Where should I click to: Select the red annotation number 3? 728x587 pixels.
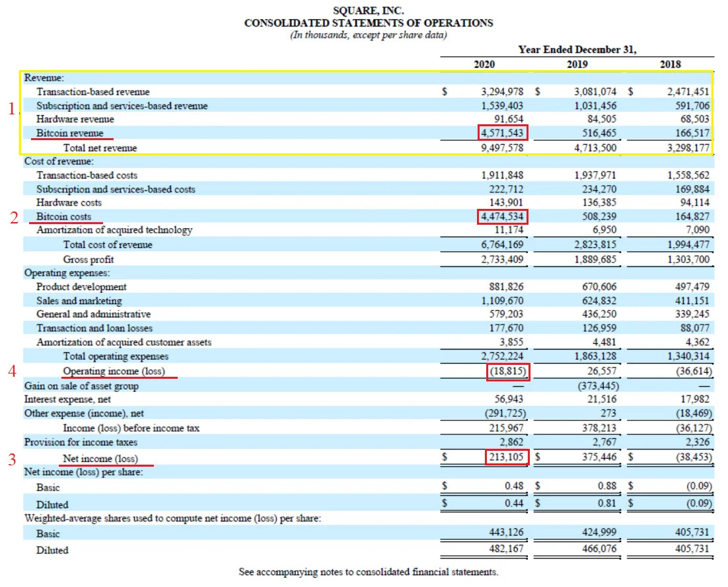(12, 459)
